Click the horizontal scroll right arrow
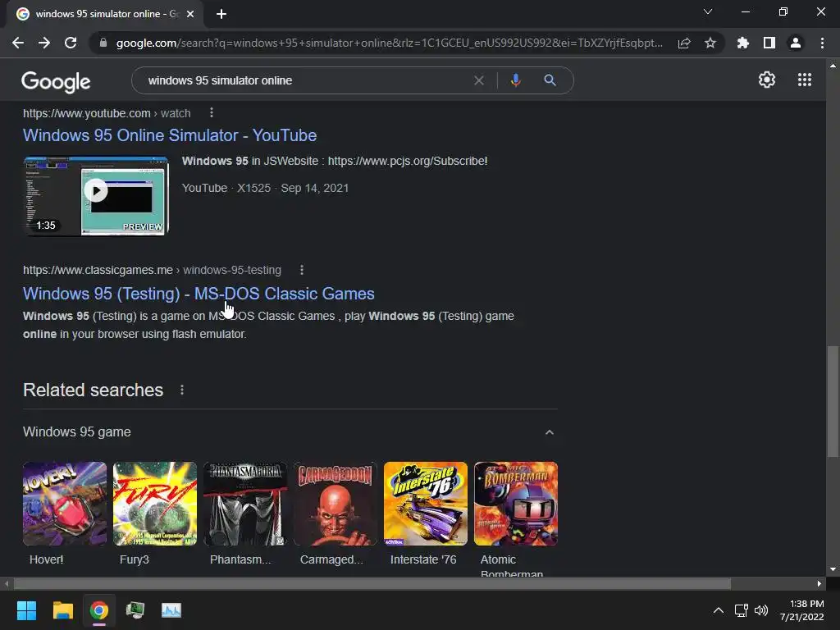840x630 pixels. (819, 583)
